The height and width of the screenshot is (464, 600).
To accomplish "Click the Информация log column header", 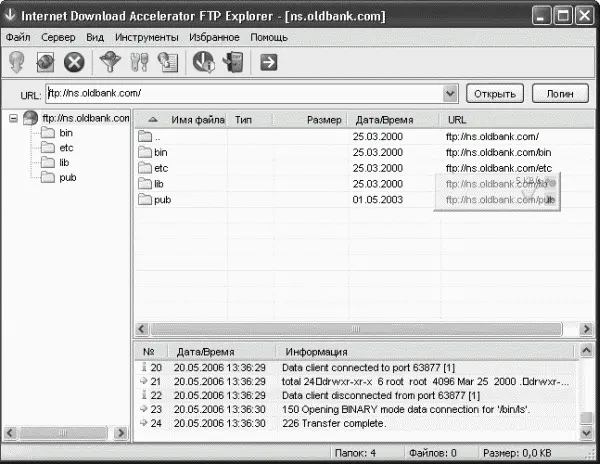I will click(x=316, y=352).
